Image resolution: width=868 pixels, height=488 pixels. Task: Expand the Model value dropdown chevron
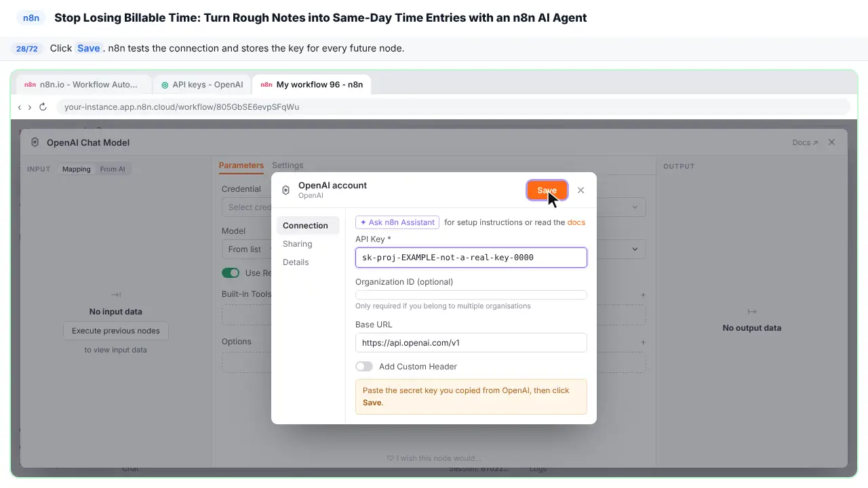pyautogui.click(x=635, y=249)
